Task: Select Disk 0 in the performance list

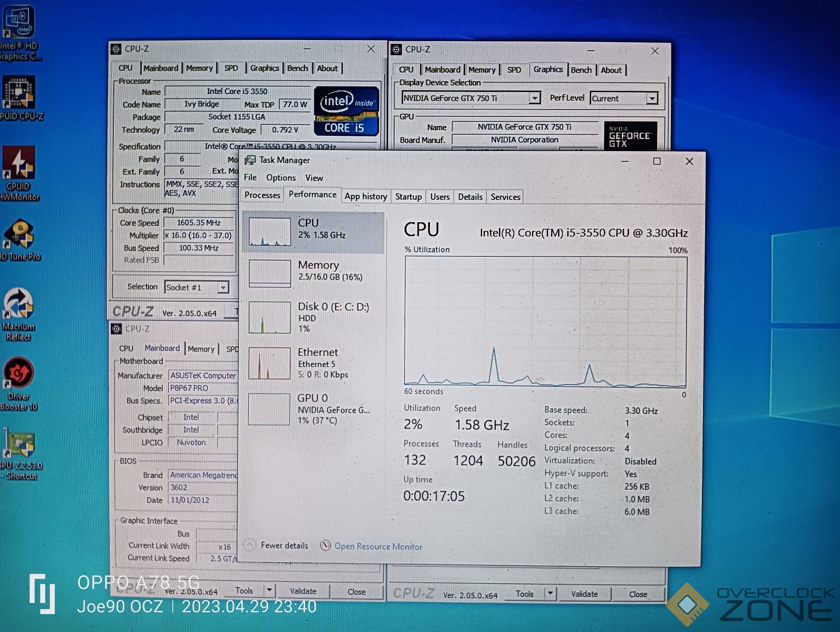Action: (x=314, y=317)
